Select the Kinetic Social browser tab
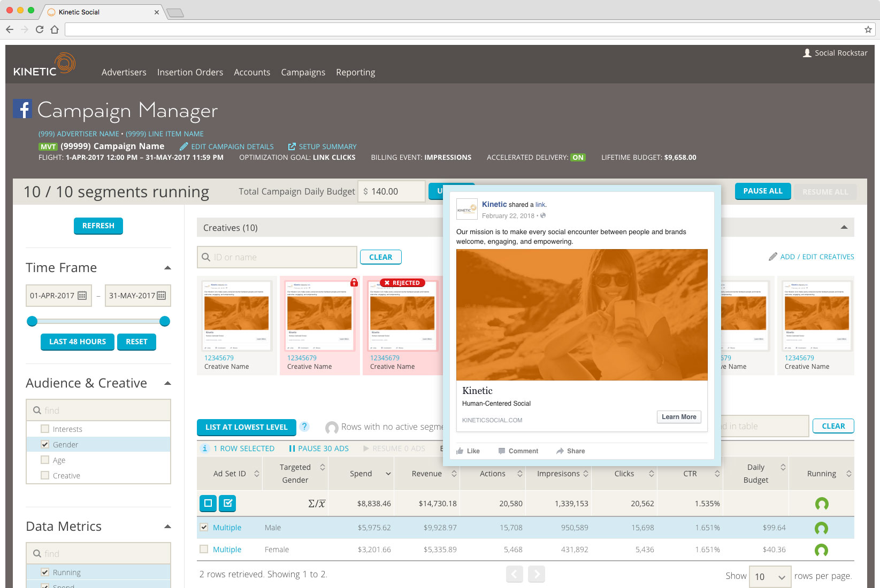 103,12
